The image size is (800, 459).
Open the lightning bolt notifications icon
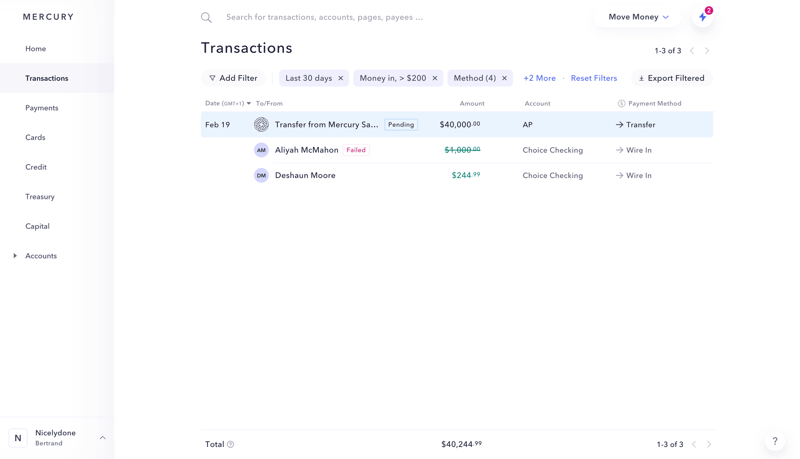[703, 17]
